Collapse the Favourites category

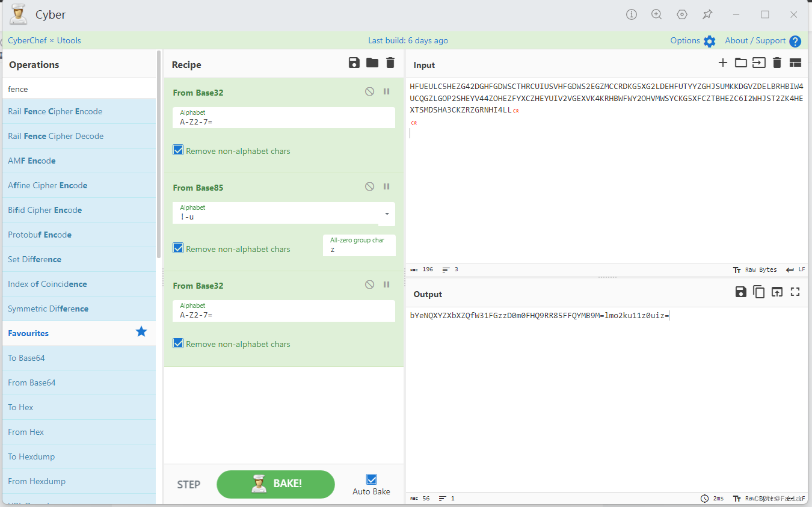point(79,333)
